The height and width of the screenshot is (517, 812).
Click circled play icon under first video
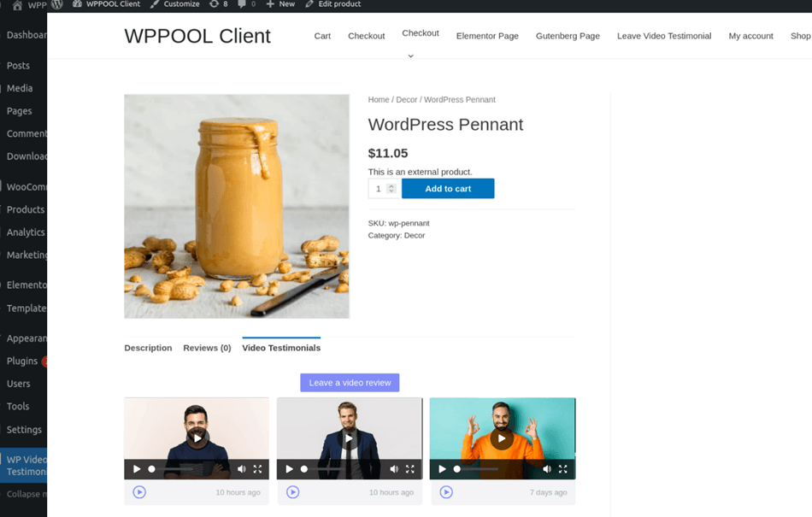(x=139, y=491)
